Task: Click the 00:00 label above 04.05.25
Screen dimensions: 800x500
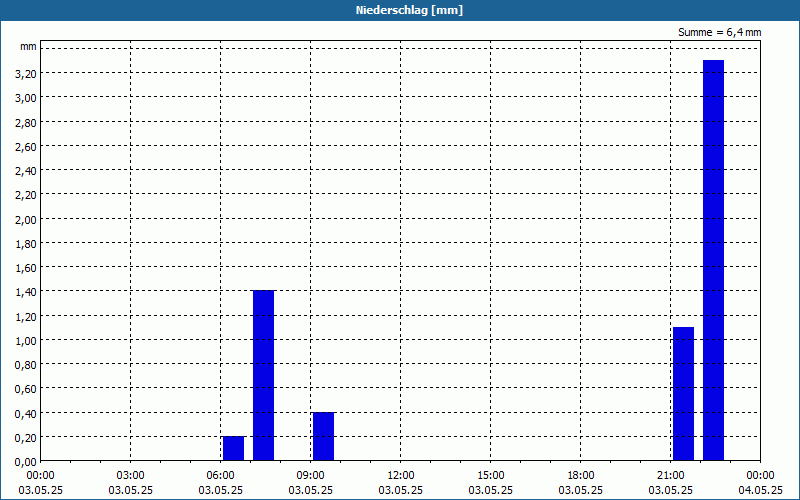Action: (x=760, y=476)
